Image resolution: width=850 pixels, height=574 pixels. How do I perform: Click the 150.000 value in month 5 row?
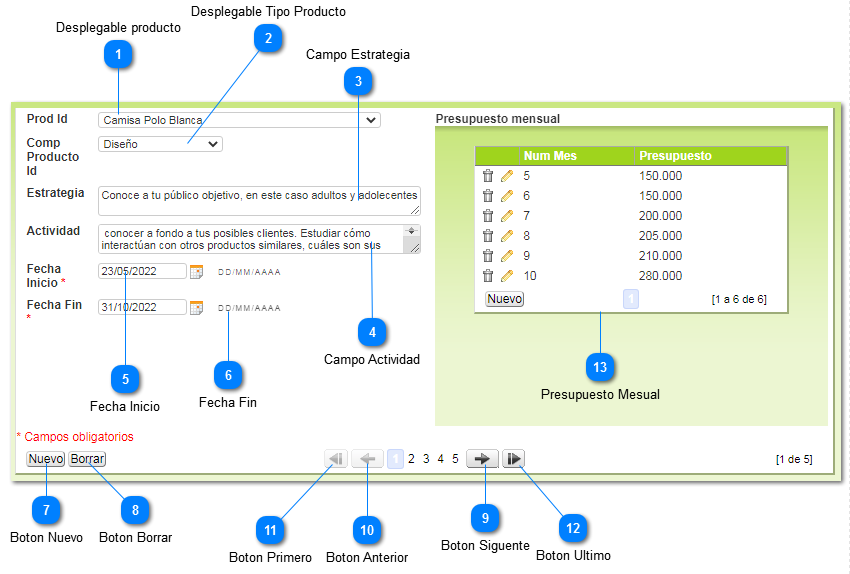[x=660, y=176]
